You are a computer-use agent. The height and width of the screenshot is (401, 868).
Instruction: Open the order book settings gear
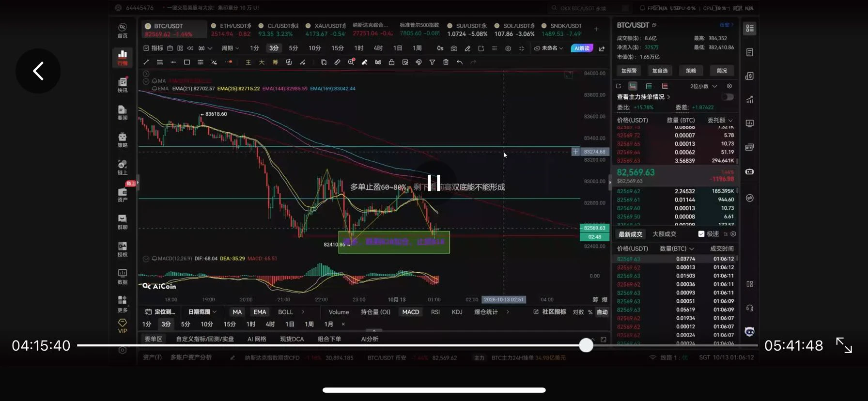[x=729, y=86]
